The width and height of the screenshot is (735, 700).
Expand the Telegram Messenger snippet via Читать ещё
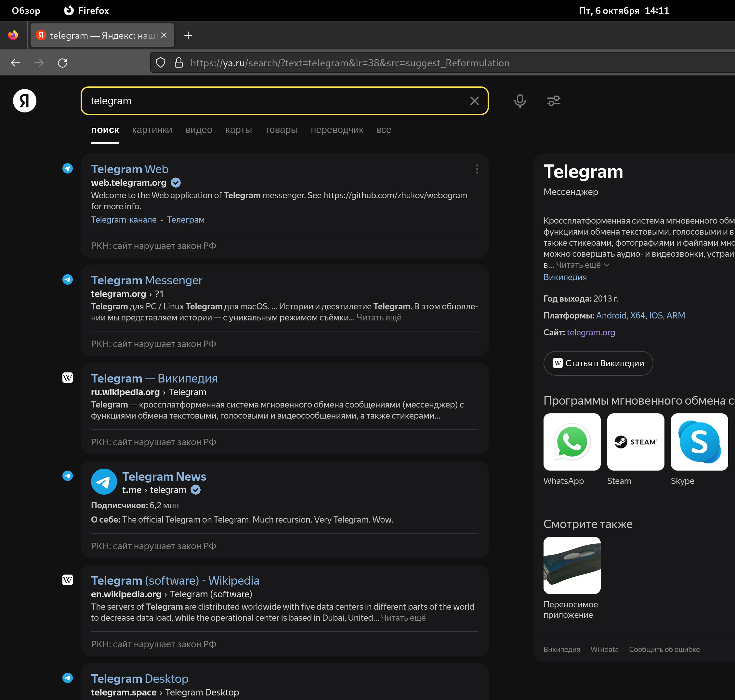point(379,318)
